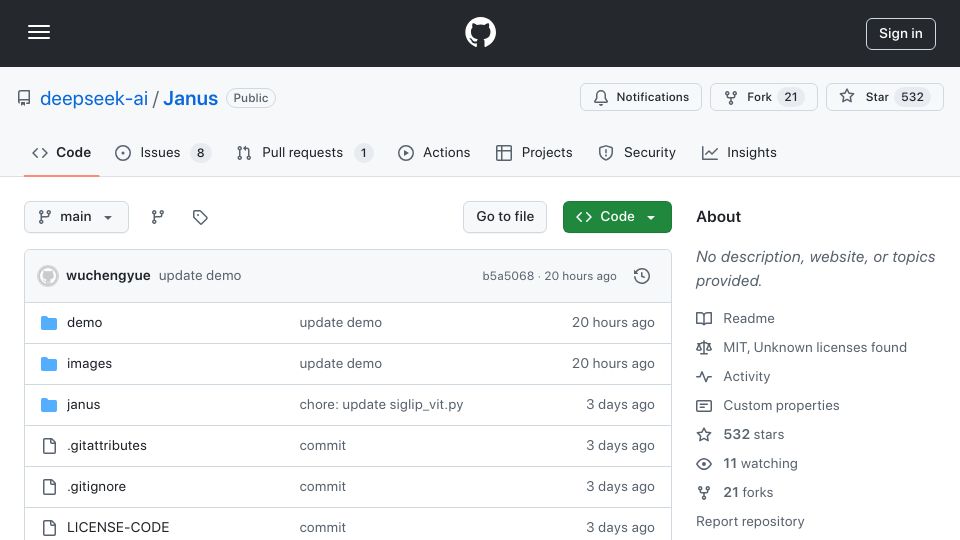Click the images folder icon

49,364
